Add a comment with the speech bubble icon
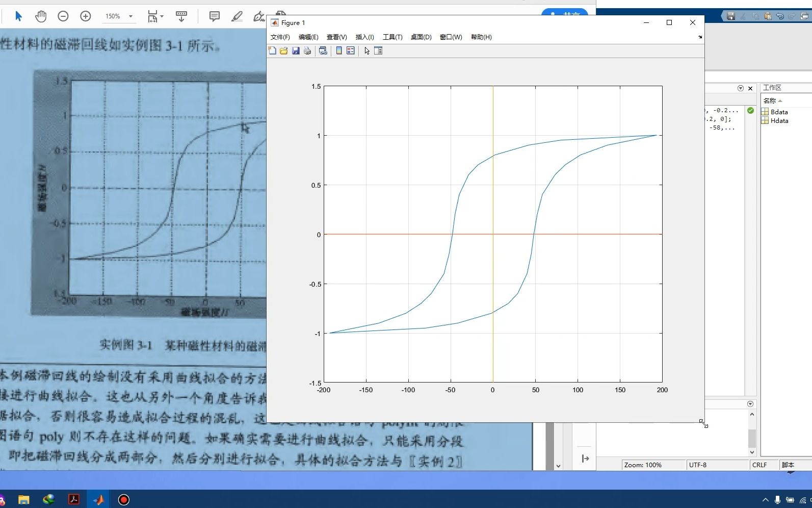Image resolution: width=812 pixels, height=508 pixels. [x=215, y=16]
